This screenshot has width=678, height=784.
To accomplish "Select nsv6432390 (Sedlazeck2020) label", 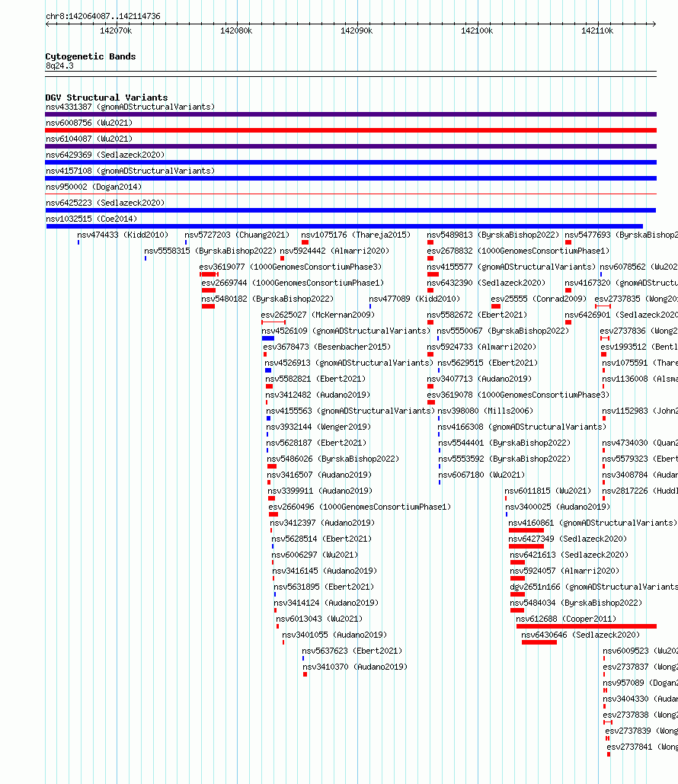I will (x=486, y=283).
